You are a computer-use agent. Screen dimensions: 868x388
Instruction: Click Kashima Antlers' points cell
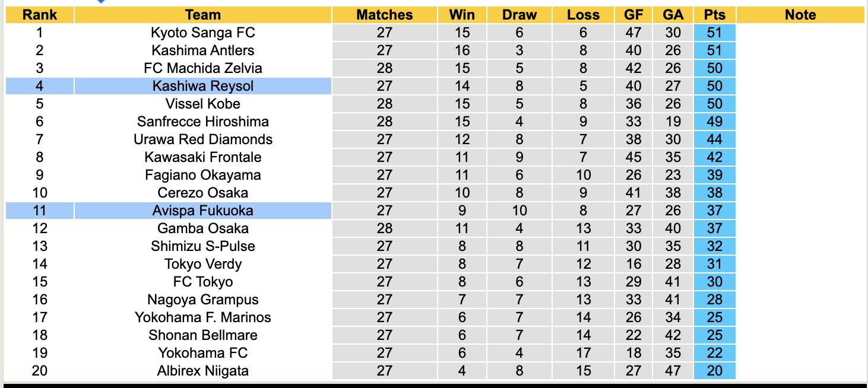pyautogui.click(x=714, y=50)
